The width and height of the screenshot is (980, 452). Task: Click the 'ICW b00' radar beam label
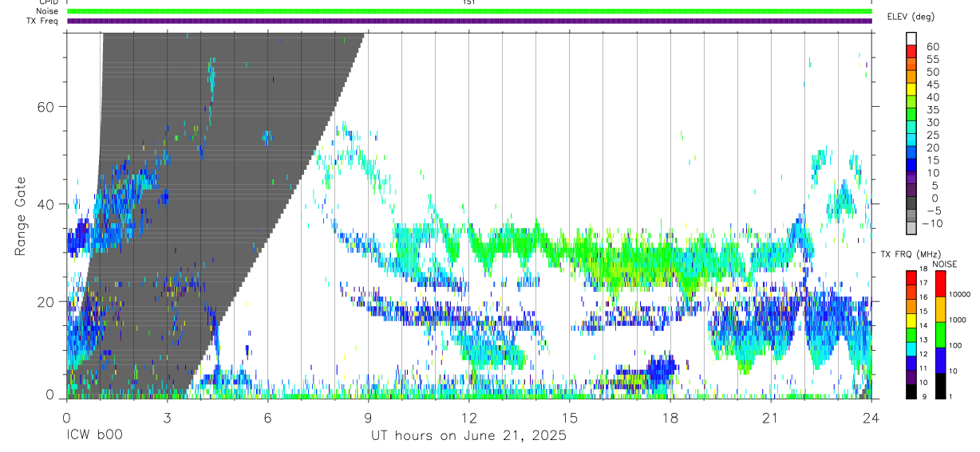click(94, 436)
